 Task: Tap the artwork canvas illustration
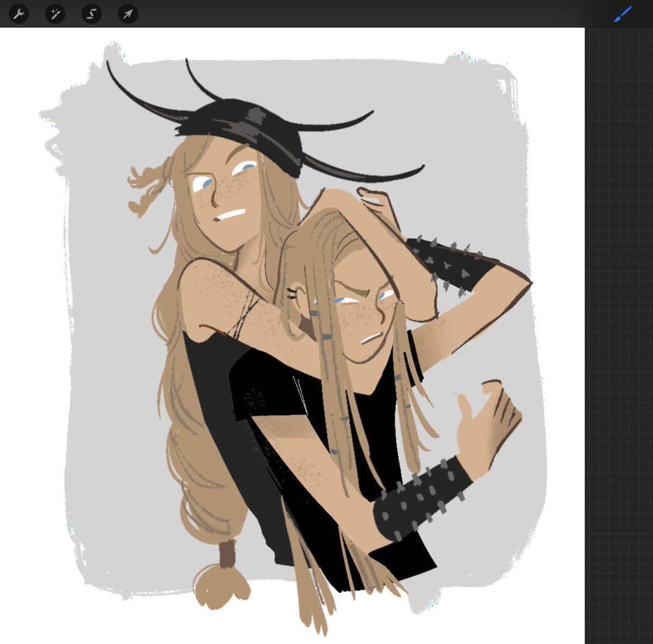click(x=292, y=335)
